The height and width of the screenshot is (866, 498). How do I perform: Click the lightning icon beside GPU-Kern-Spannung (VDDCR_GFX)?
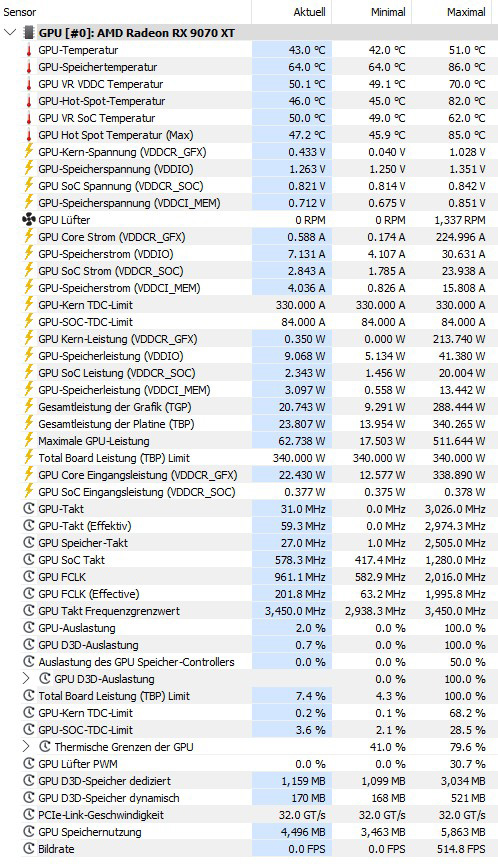click(28, 152)
